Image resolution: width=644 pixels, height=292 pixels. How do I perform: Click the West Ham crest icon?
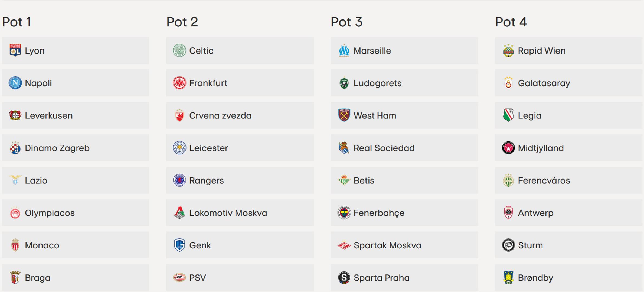point(344,115)
